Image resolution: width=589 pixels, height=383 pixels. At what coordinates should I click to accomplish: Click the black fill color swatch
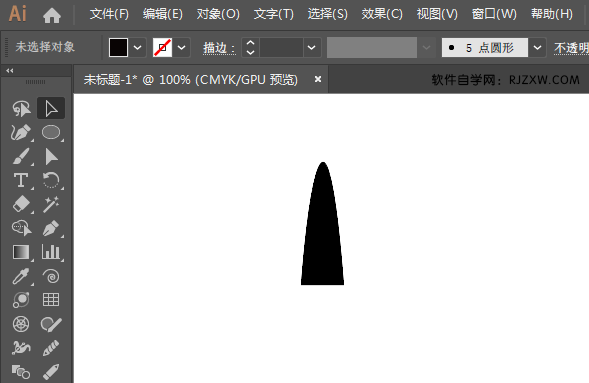click(118, 48)
